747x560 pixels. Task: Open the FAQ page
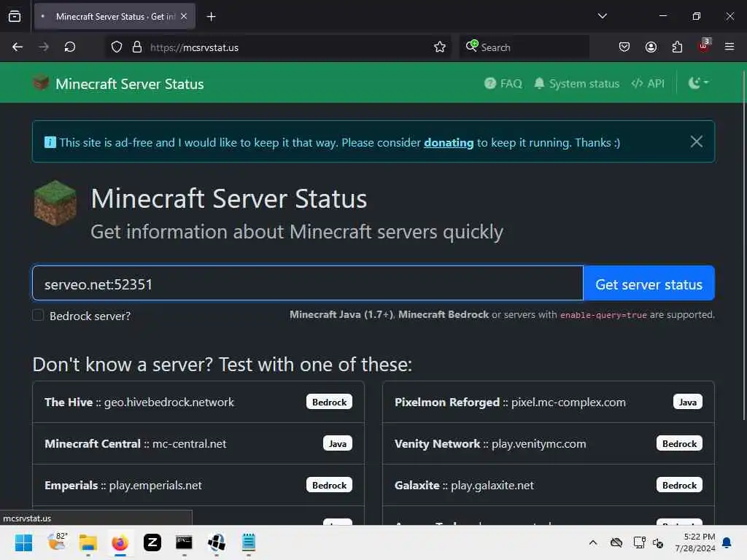(503, 83)
